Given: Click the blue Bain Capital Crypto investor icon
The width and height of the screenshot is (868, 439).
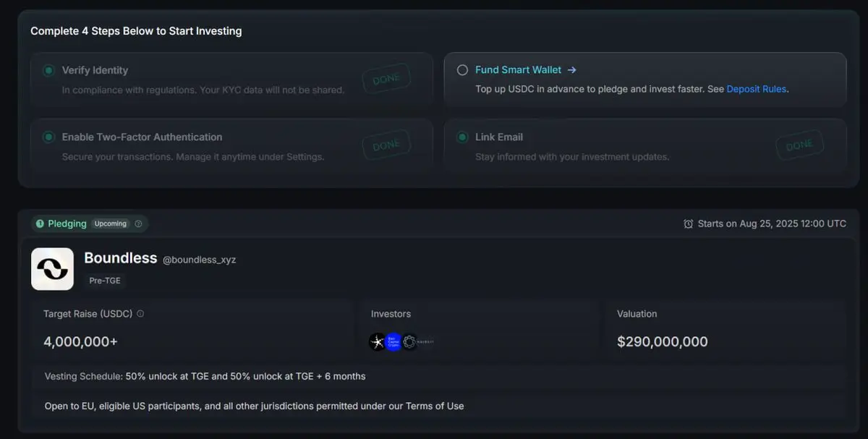Looking at the screenshot, I should 393,342.
